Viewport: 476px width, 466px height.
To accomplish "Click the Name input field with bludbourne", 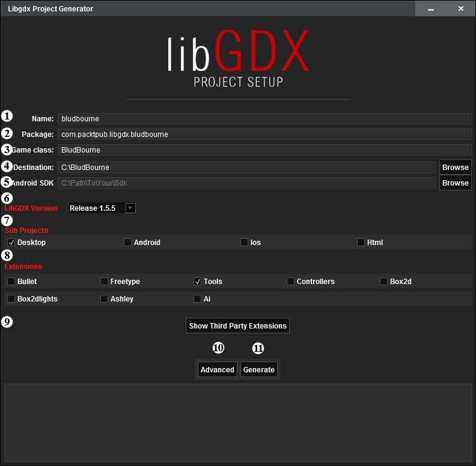I will (x=264, y=119).
